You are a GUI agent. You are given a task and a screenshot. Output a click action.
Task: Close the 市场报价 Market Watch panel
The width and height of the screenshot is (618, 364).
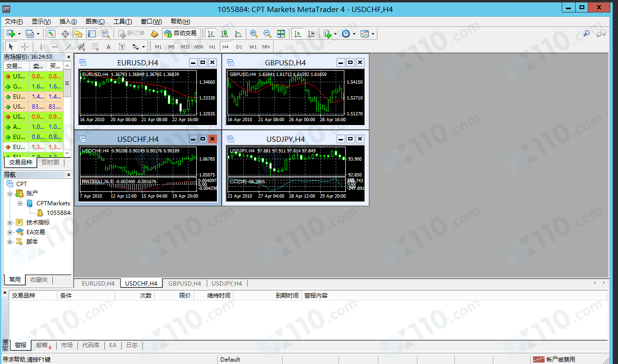pos(68,57)
